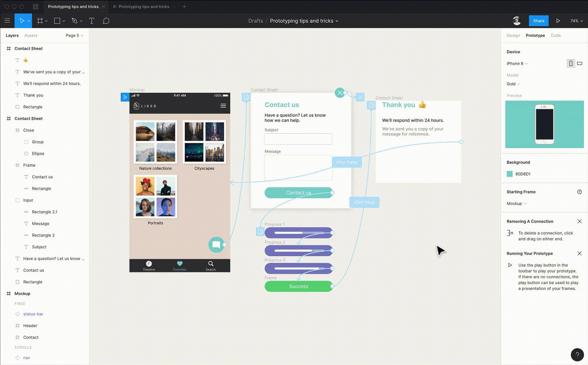Image resolution: width=588 pixels, height=365 pixels.
Task: Open the iPhone 8 device dropdown
Action: click(x=517, y=63)
